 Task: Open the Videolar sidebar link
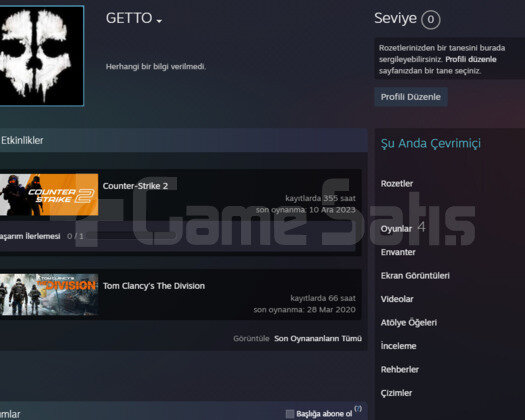pos(397,299)
